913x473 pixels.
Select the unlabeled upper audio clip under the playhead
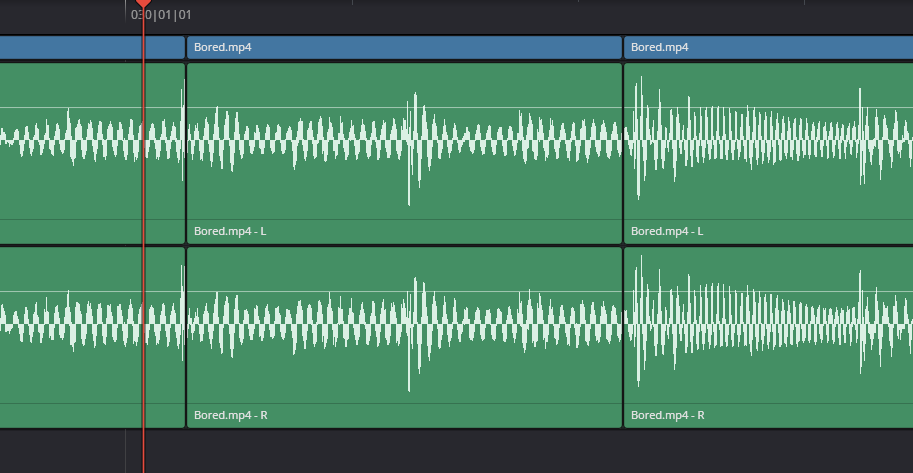92,153
